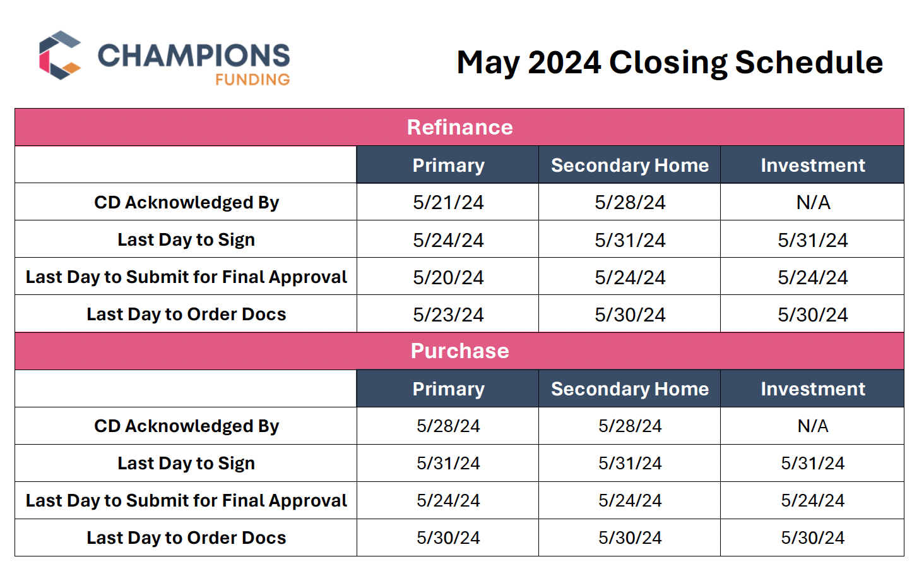Click the Primary column header under Purchase
Screen dimensions: 924x571
[448, 389]
